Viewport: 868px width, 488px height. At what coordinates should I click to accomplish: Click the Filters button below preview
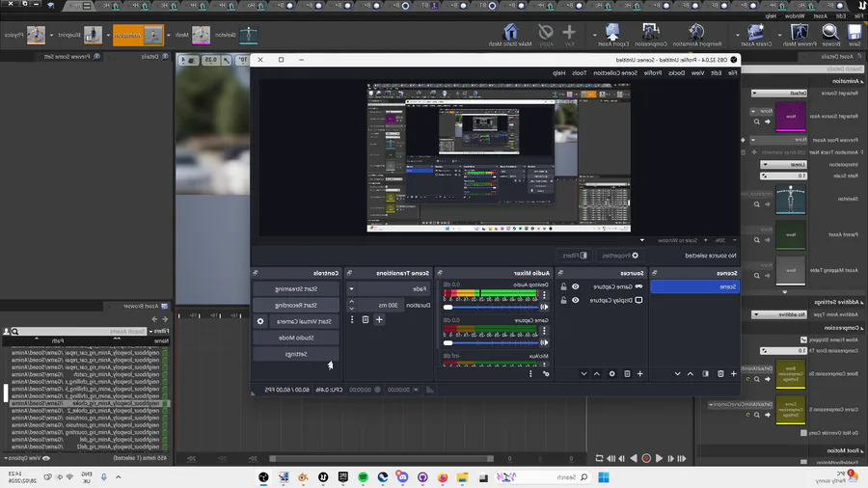pos(575,256)
